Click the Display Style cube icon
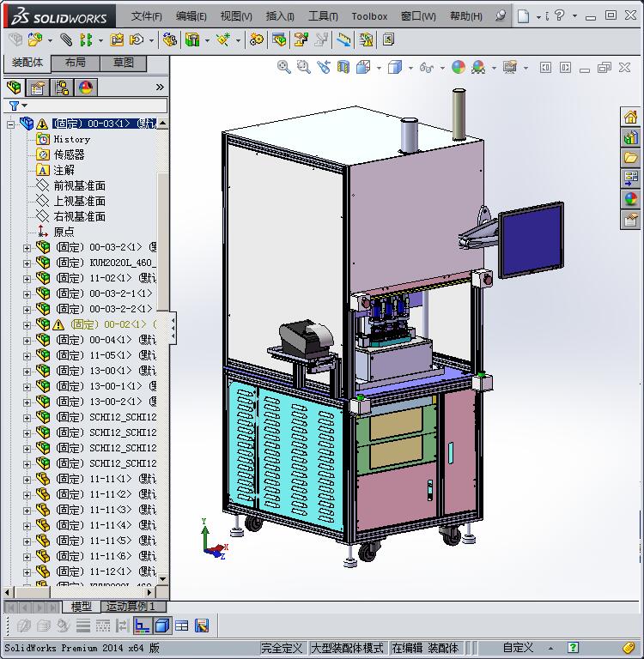Image resolution: width=644 pixels, height=659 pixels. tap(395, 67)
